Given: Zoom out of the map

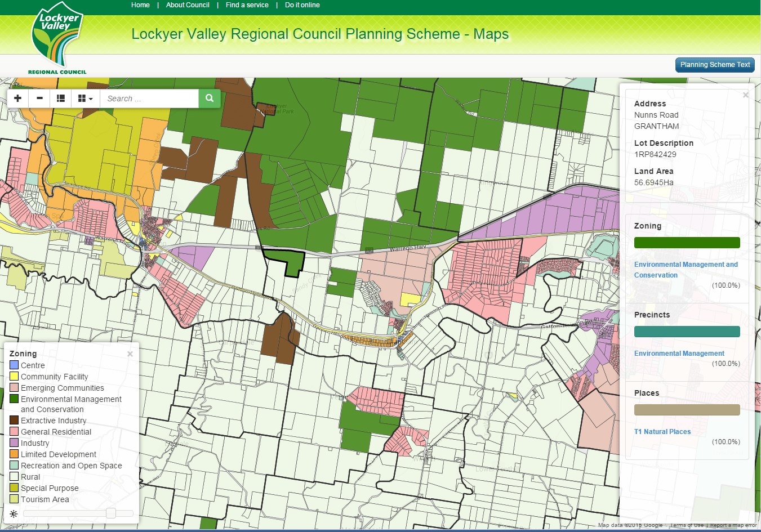Looking at the screenshot, I should (39, 98).
